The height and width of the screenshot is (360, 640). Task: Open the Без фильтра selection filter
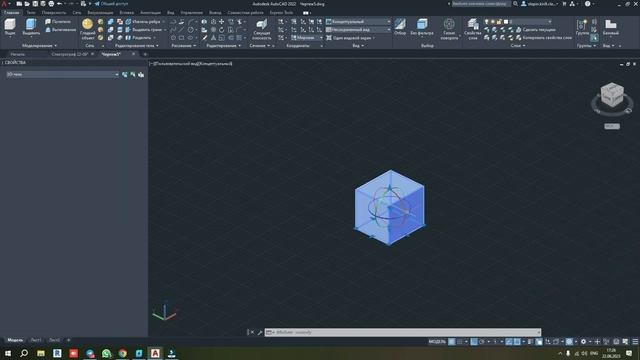[x=422, y=27]
